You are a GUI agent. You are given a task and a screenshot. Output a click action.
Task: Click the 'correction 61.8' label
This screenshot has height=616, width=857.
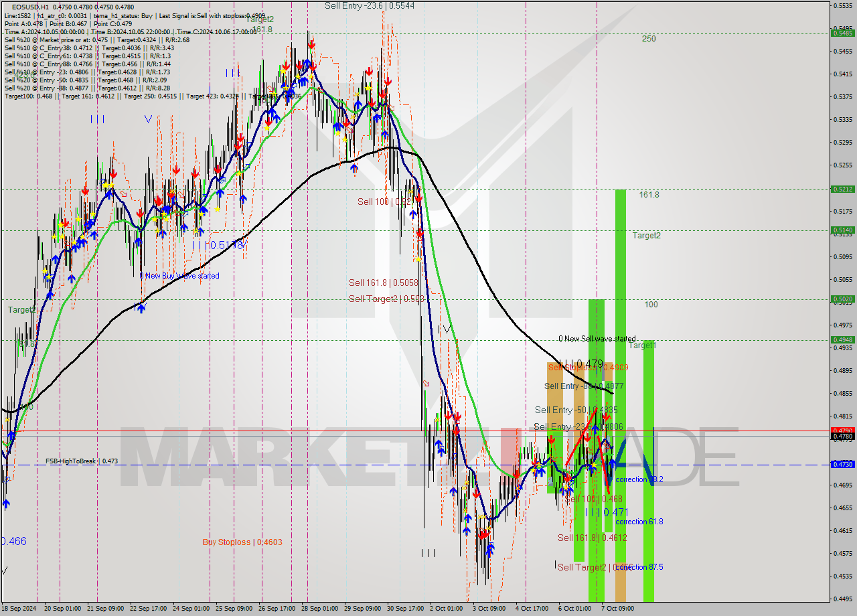coord(639,522)
